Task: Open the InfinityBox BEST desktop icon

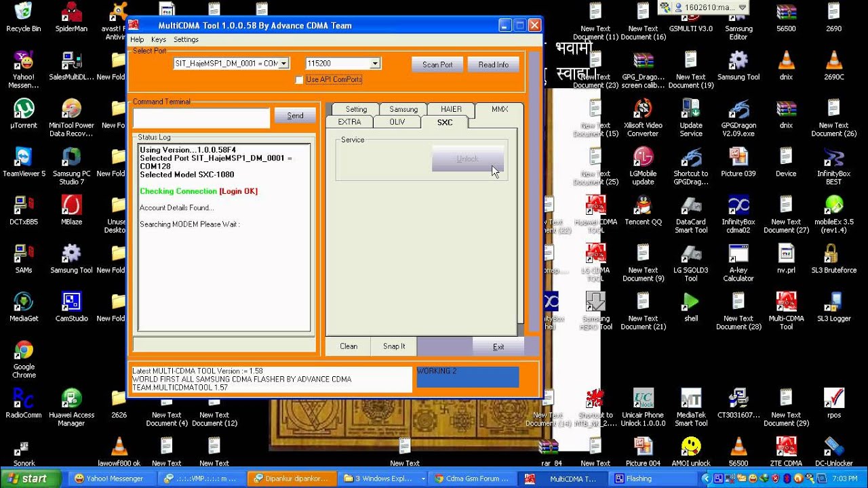Action: (x=833, y=166)
